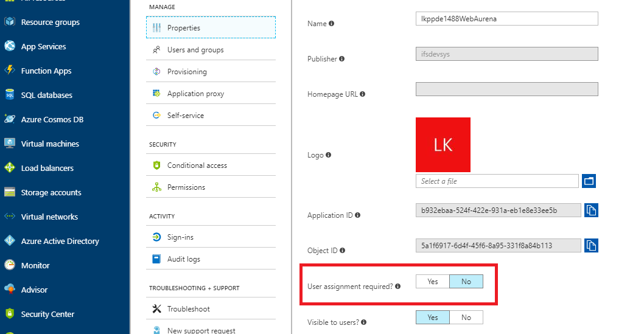Viewport: 644px width, 334px height.
Task: Show info tooltip for Name
Action: [x=332, y=23]
